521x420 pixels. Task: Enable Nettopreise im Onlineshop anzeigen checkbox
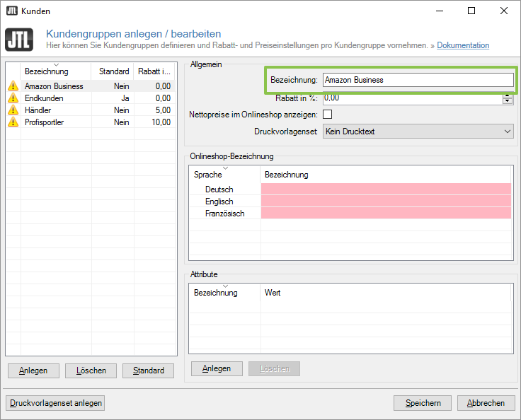pyautogui.click(x=327, y=115)
